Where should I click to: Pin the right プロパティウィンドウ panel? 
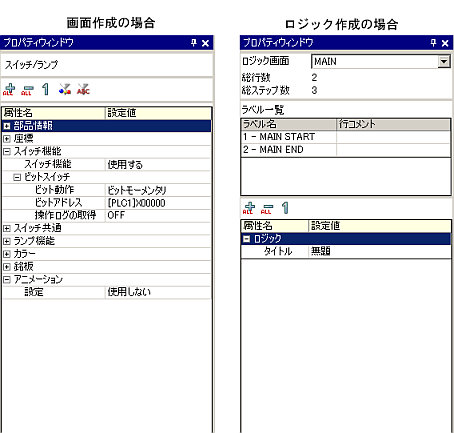(433, 43)
